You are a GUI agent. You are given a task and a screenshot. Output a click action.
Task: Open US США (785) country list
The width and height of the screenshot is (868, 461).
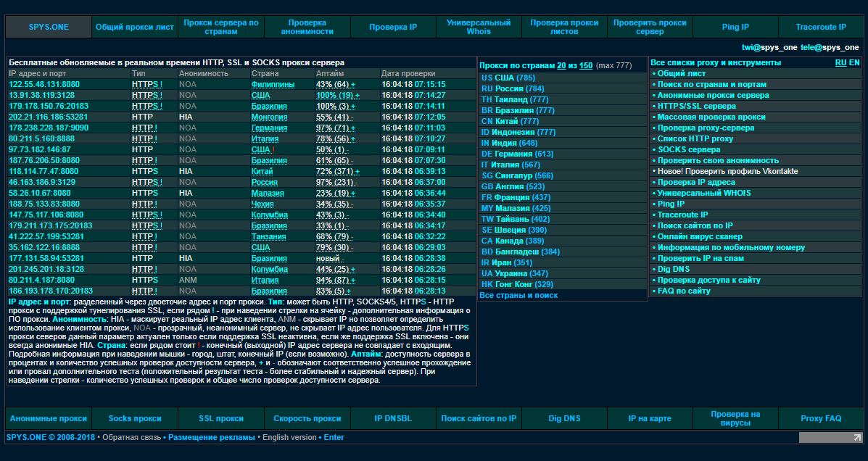coord(508,78)
